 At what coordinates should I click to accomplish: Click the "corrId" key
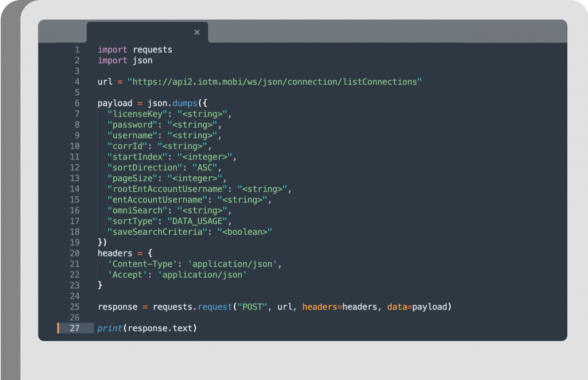(127, 146)
